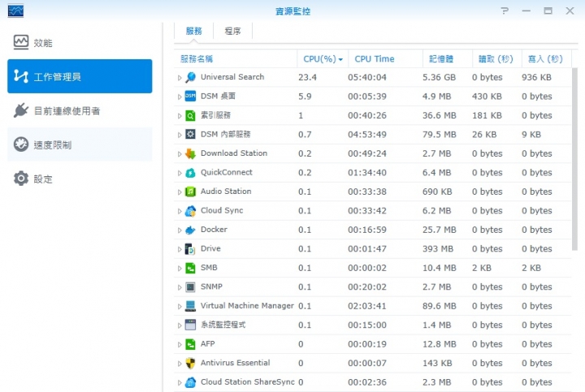Expand the 索引服務 row arrow
The height and width of the screenshot is (392, 585).
pos(180,115)
